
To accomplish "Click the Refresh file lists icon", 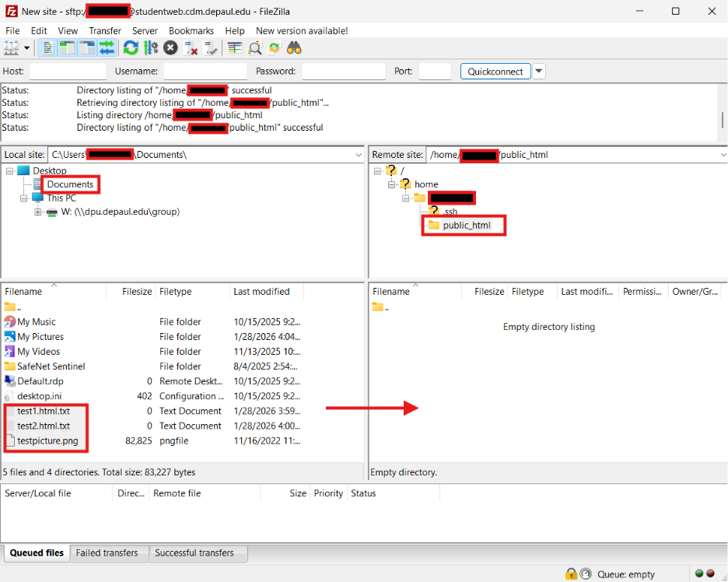I will click(x=131, y=48).
